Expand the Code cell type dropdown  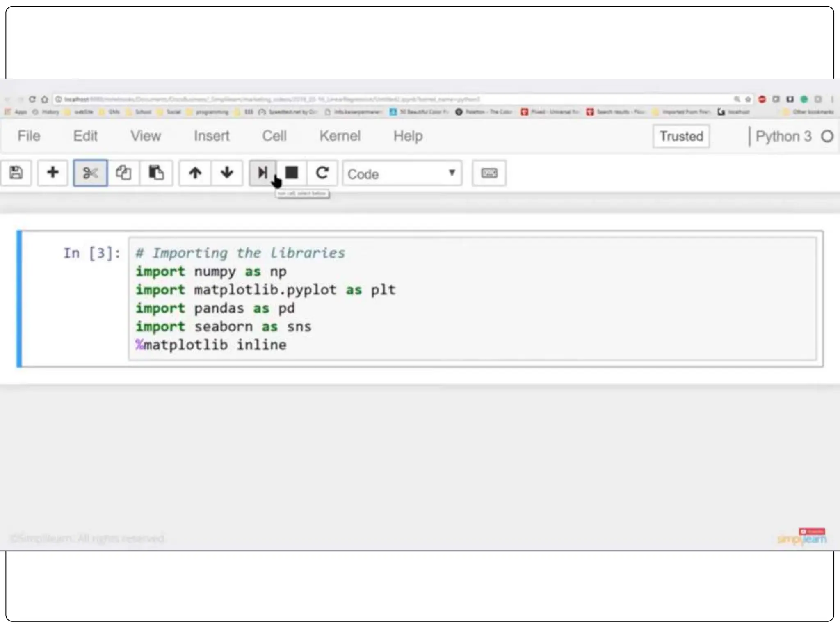402,173
